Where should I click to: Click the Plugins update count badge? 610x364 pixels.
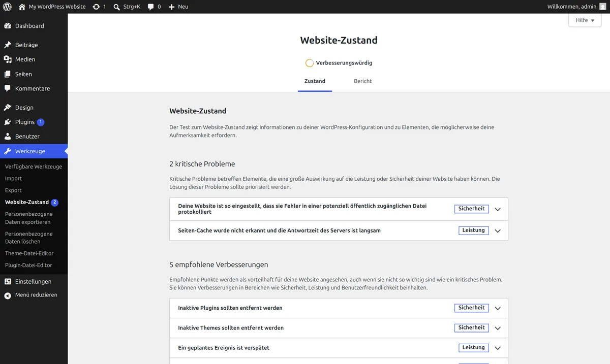click(x=41, y=122)
